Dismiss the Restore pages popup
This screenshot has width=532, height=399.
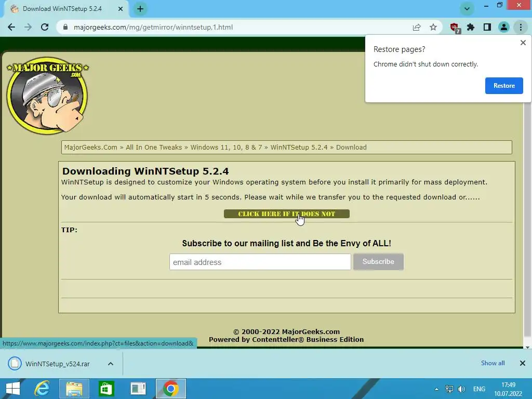point(523,43)
